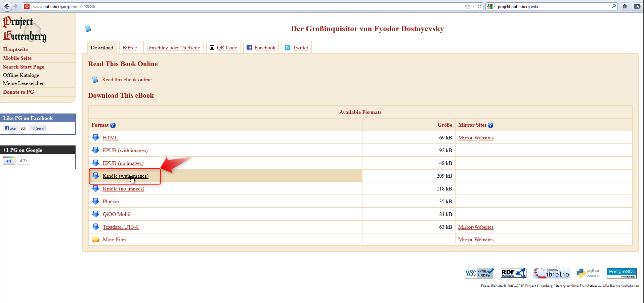This screenshot has width=644, height=303.
Task: Open Mirror-Websites link in More Files row
Action: point(476,240)
